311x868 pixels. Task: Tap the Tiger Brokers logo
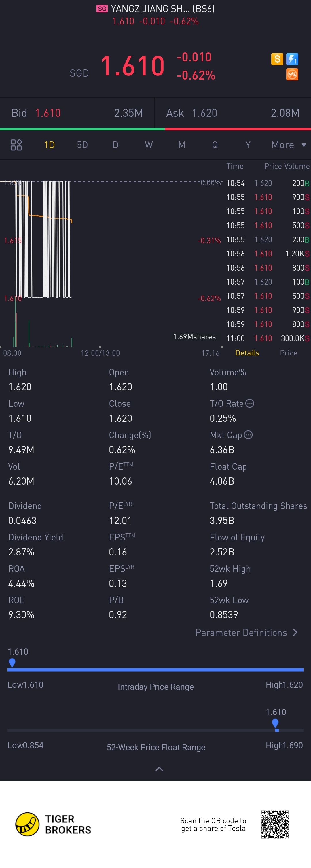(28, 824)
